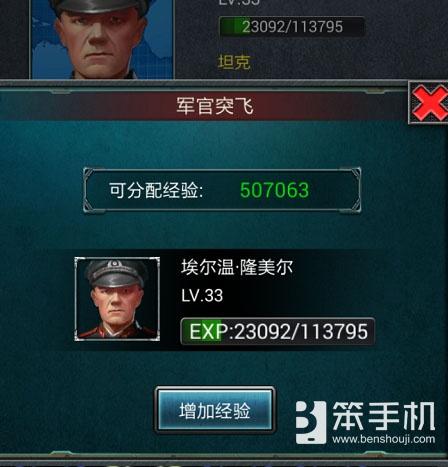This screenshot has width=448, height=467.
Task: Select Rommel's small portrait in dialog
Action: 117,299
